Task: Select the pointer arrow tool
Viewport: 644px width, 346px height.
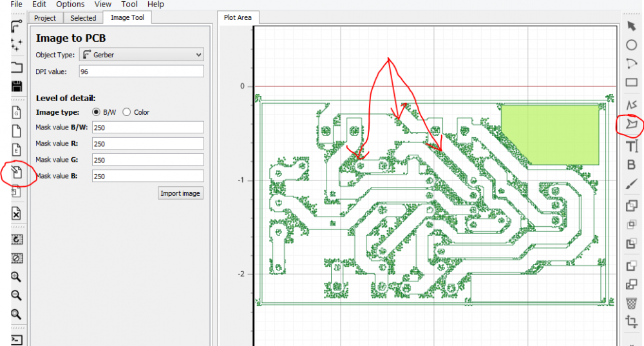Action: tap(631, 26)
